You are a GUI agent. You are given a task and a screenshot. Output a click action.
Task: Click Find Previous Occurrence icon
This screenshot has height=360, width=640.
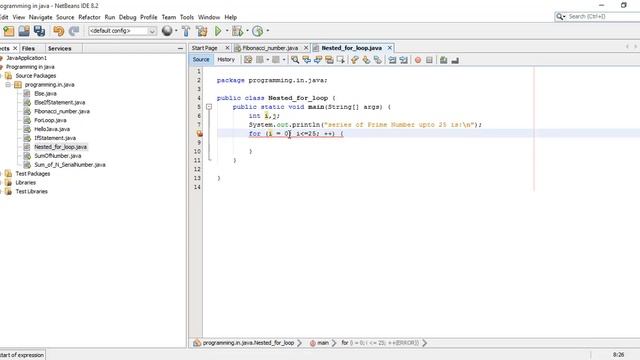306,60
